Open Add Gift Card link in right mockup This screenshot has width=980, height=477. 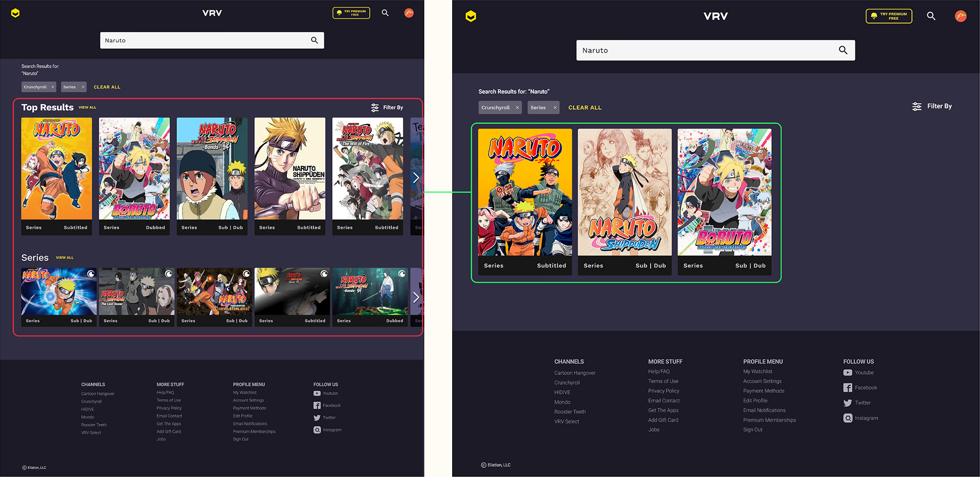coord(663,420)
